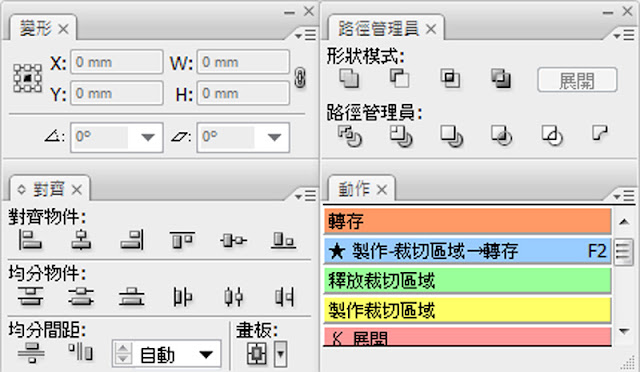Click the W width field
The width and height of the screenshot is (640, 372).
tap(243, 62)
